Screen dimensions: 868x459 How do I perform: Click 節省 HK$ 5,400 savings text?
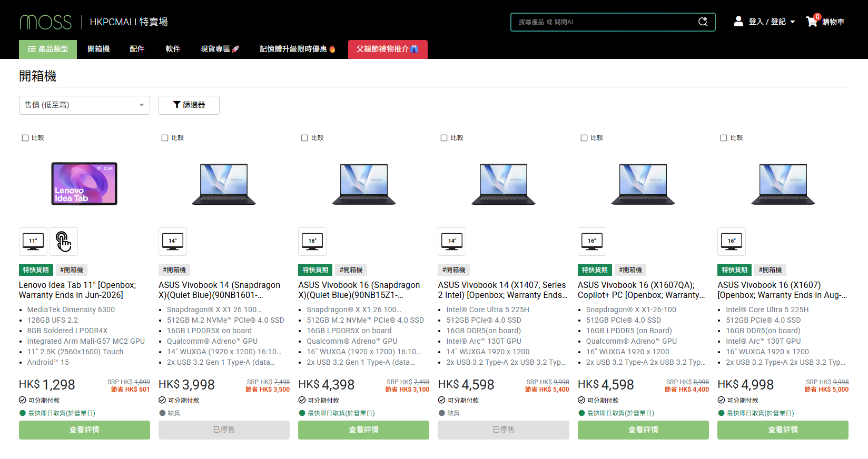coord(547,390)
